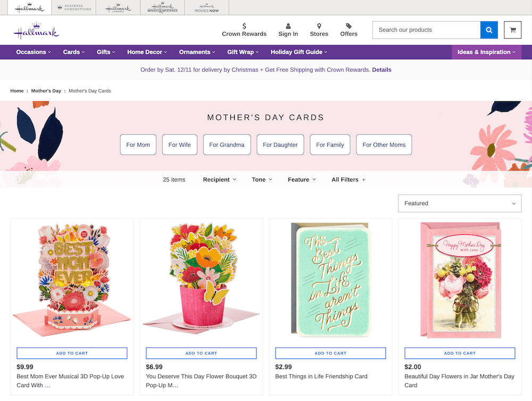Go to Mother's Day breadcrumb
Screen dimensions: 532x401
(x=46, y=91)
